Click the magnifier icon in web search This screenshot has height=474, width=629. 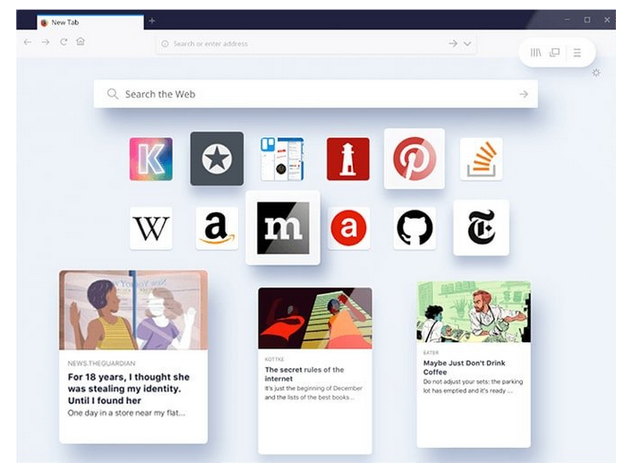(112, 94)
